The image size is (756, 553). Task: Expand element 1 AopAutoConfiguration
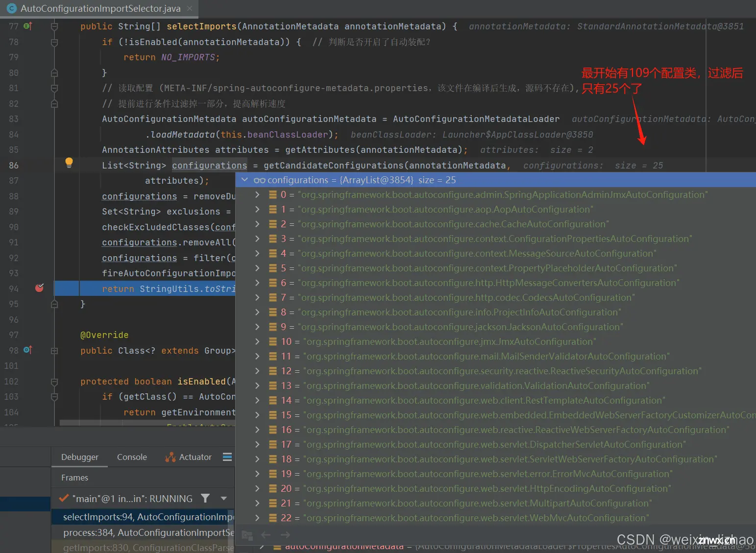257,209
